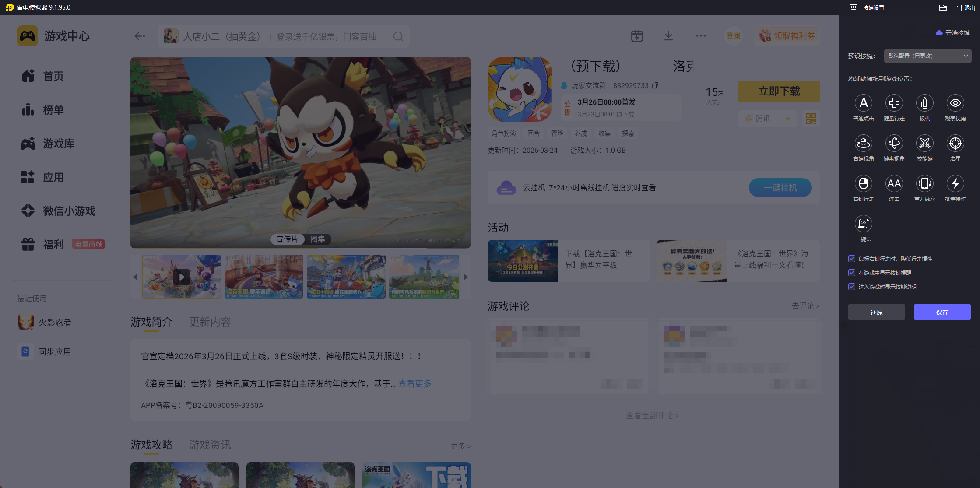The width and height of the screenshot is (980, 488).
Task: Select the 技能键 crossed swords icon
Action: click(x=924, y=144)
